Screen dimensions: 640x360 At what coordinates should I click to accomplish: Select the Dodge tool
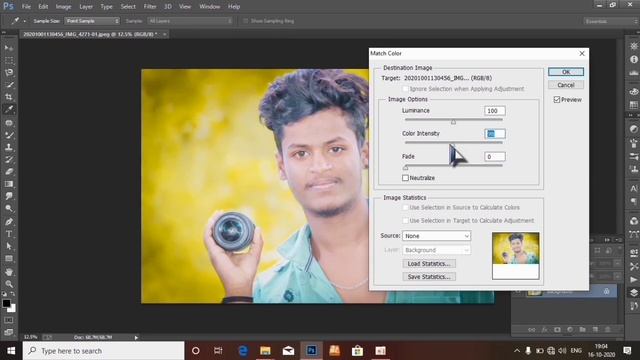[x=9, y=209]
